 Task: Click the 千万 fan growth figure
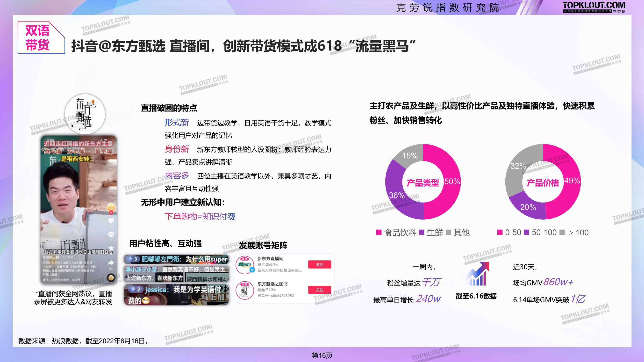431,282
